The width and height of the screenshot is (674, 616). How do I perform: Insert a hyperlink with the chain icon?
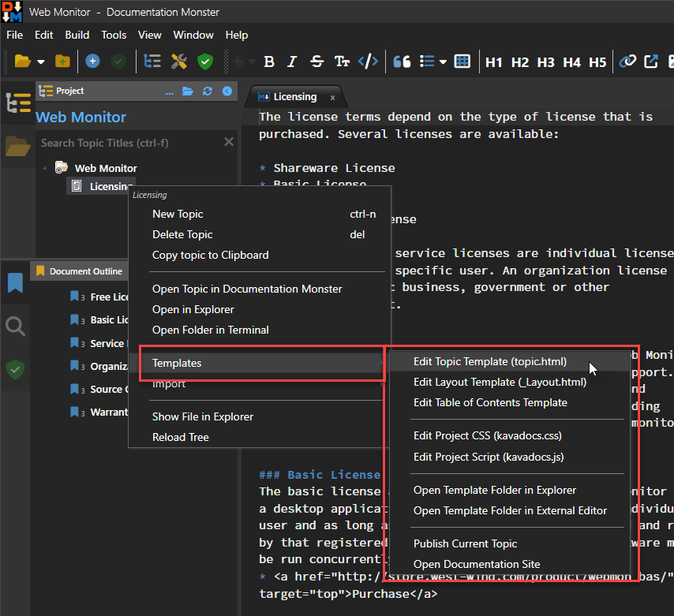[627, 62]
